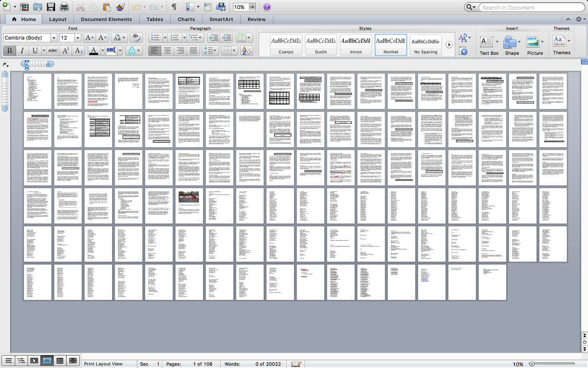Viewport: 588px width, 368px height.
Task: Apply the Guión style
Action: (x=321, y=45)
